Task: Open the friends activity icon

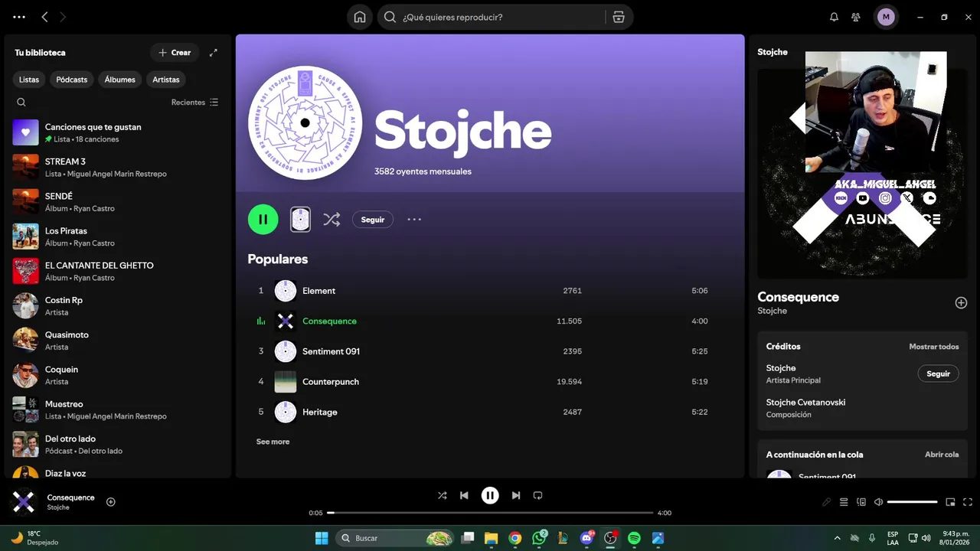Action: (856, 17)
